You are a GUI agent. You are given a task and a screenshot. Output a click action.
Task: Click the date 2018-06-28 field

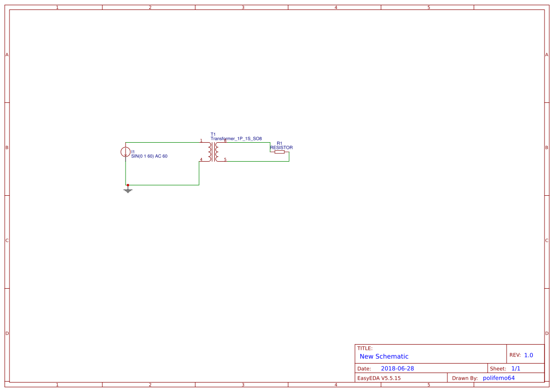398,368
